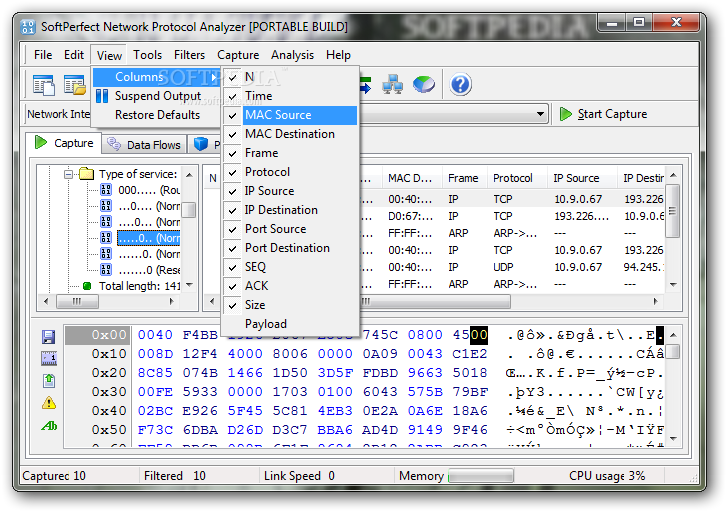Select Suspend Output in the View menu
Screen dimensions: 727x512
tap(156, 96)
